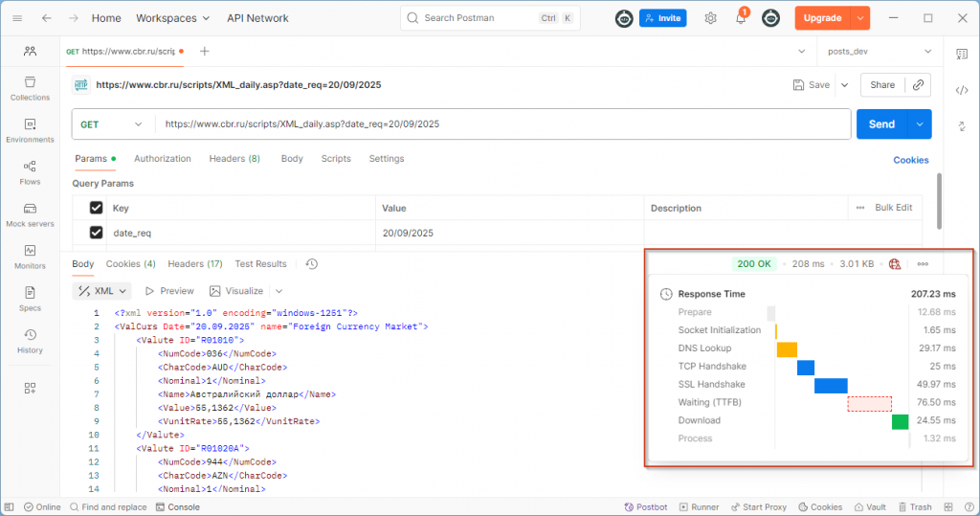Viewport: 980px width, 516px height.
Task: Click the Send button
Action: (881, 124)
